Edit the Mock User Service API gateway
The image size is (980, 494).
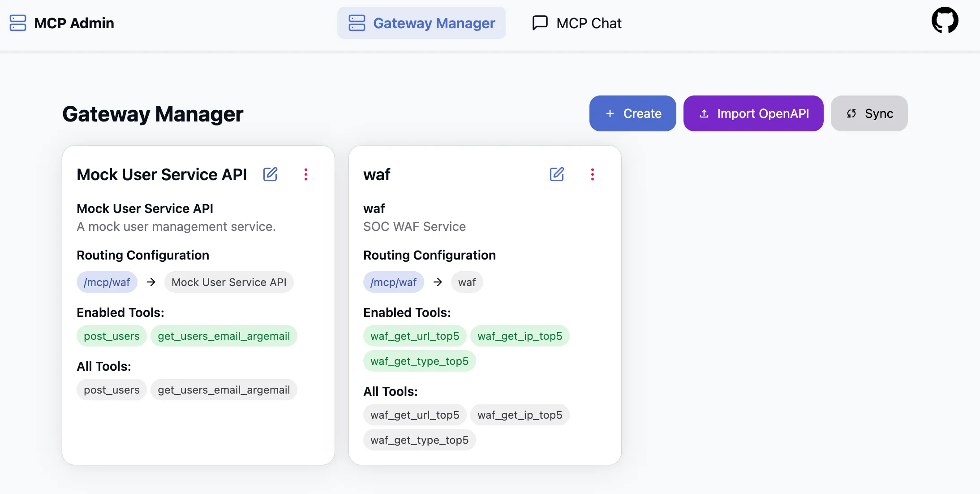coord(270,174)
